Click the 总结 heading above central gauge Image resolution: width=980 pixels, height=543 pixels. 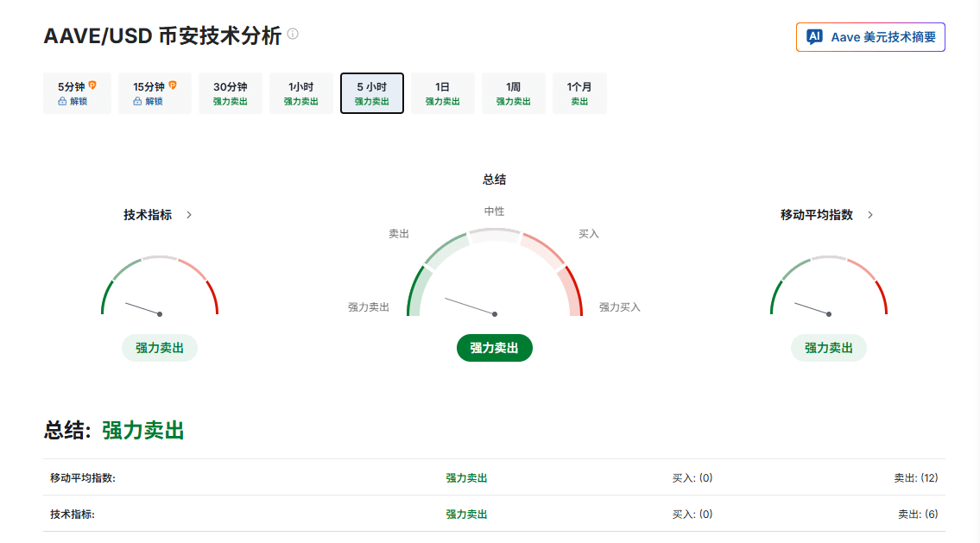click(495, 180)
